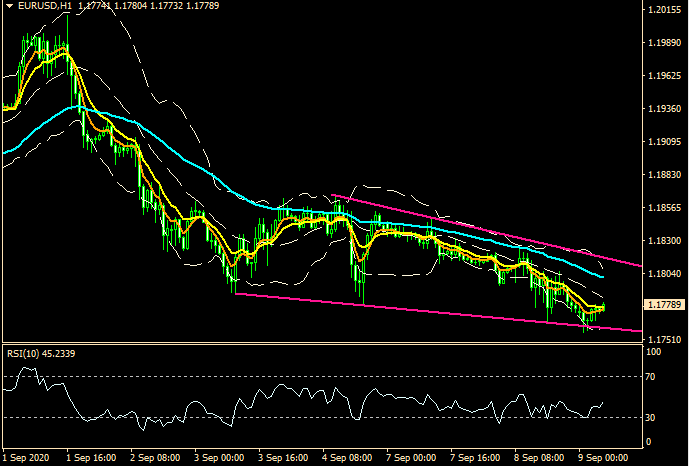Click the 4 Sep 08:00 time label

347,456
